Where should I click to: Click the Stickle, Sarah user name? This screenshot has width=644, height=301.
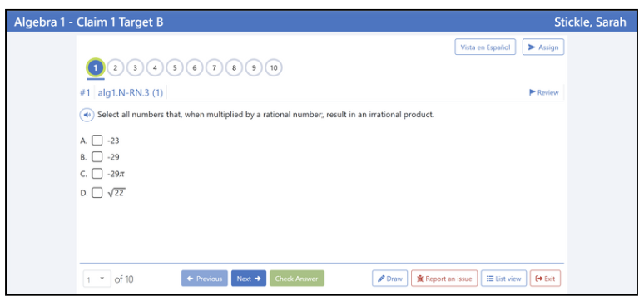tap(590, 22)
